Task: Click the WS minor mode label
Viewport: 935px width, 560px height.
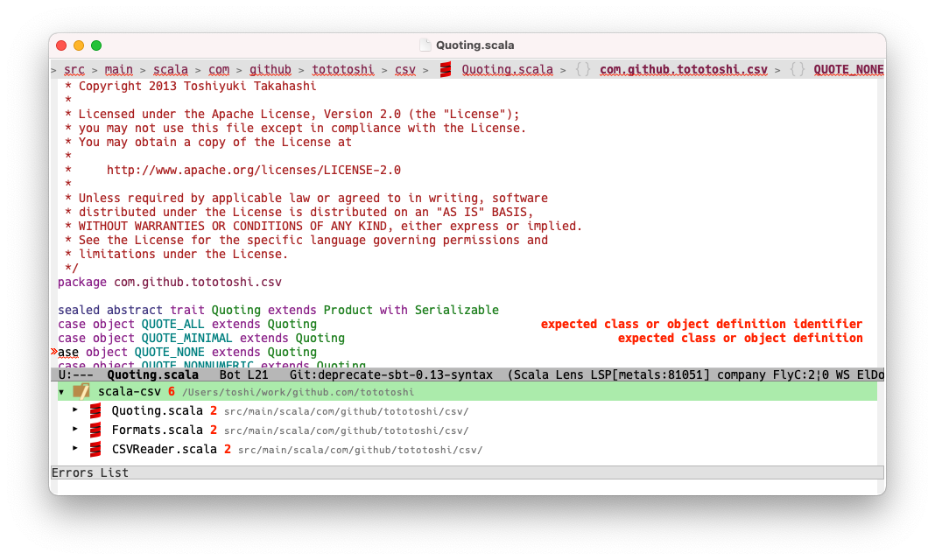Action: (842, 374)
